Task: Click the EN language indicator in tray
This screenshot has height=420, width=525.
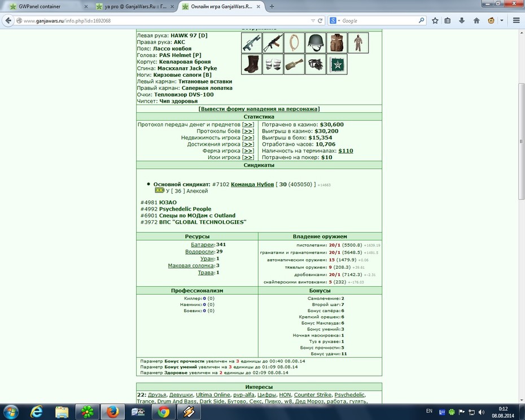Action: coord(429,411)
